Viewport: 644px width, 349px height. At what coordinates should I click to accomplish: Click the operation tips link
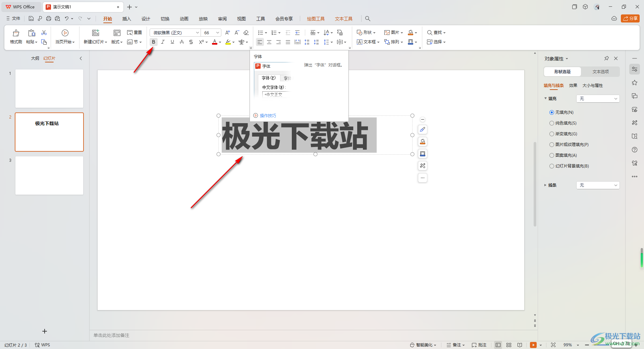[x=268, y=116]
